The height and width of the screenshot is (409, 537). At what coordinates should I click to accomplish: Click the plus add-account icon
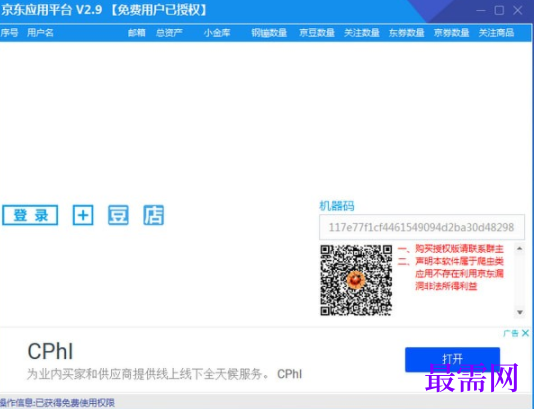[x=83, y=215]
